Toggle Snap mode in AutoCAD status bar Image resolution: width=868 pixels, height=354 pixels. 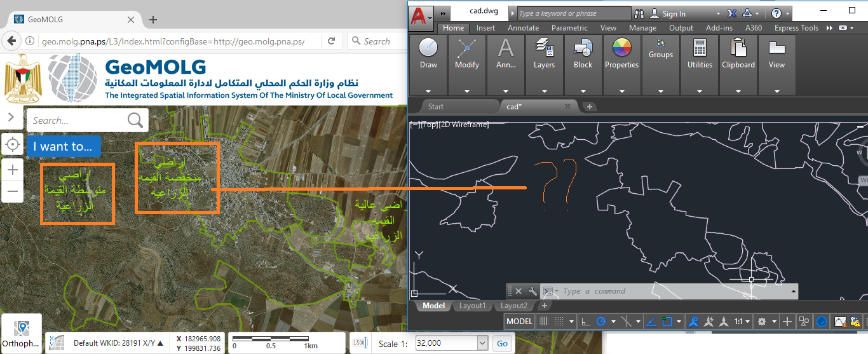(x=559, y=322)
